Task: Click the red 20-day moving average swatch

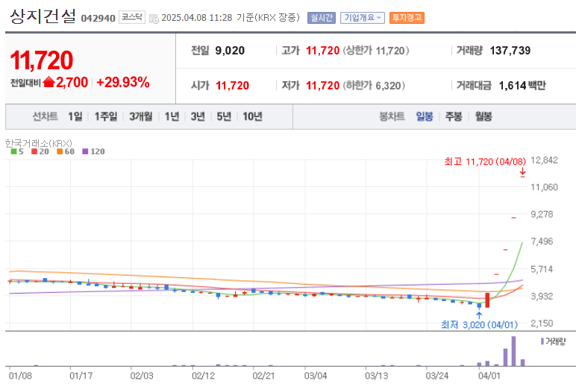Action: pyautogui.click(x=34, y=151)
